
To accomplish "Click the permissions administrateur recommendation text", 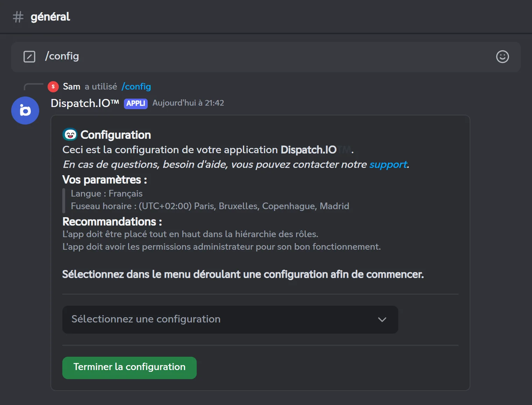I will pos(222,247).
